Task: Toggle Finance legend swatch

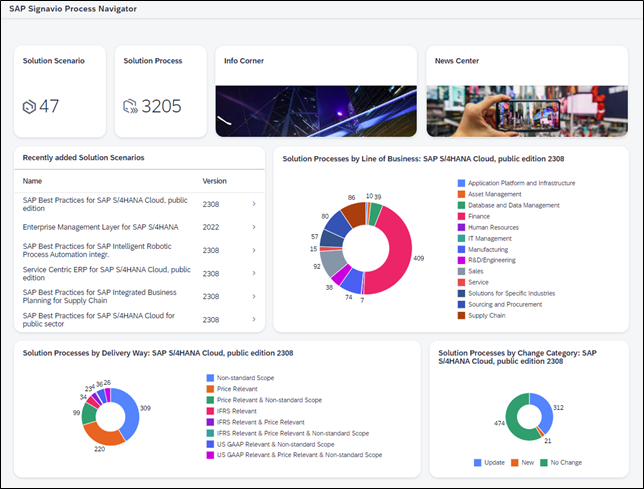Action: pyautogui.click(x=461, y=216)
